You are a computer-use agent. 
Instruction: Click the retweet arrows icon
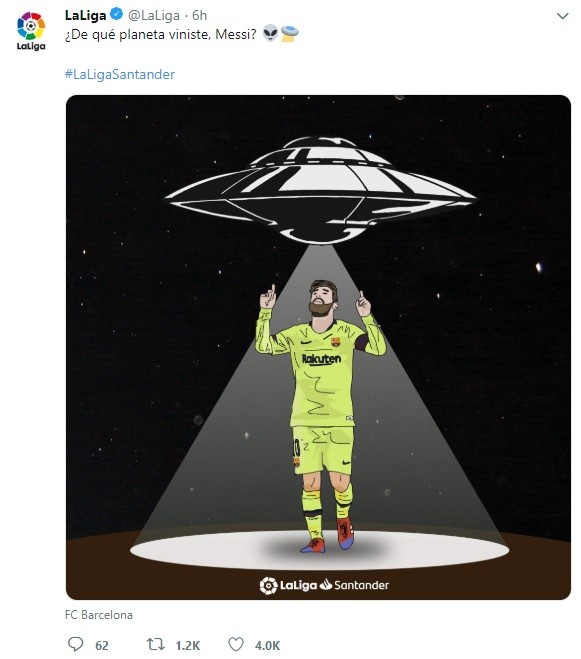click(x=155, y=644)
